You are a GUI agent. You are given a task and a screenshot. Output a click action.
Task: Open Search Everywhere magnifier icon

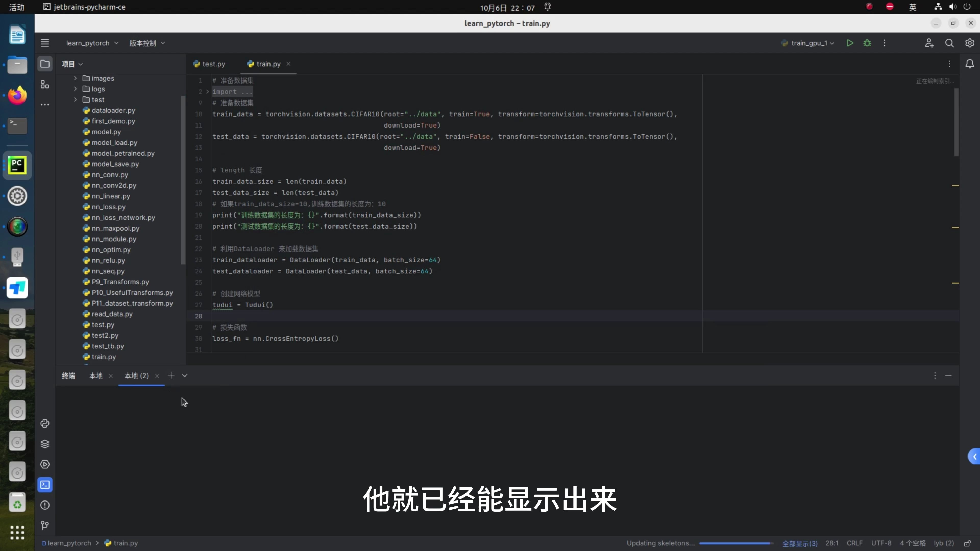tap(949, 43)
